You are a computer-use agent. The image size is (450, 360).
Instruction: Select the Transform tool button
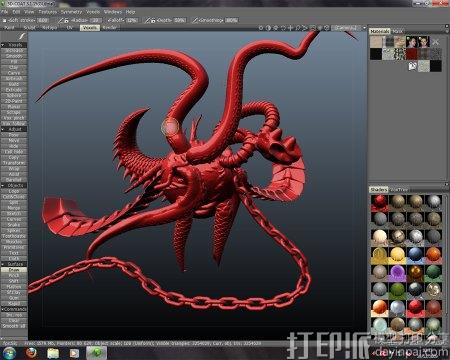[x=14, y=163]
